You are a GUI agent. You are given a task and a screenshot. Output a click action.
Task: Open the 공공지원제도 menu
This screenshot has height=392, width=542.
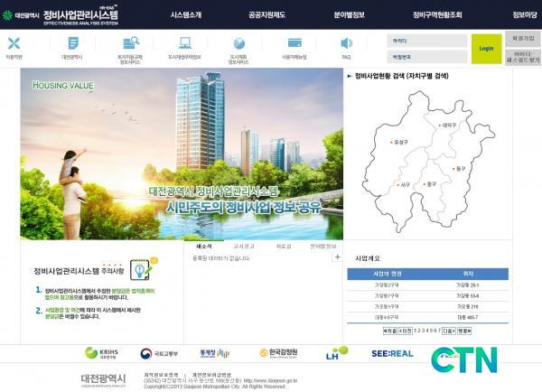pyautogui.click(x=266, y=14)
